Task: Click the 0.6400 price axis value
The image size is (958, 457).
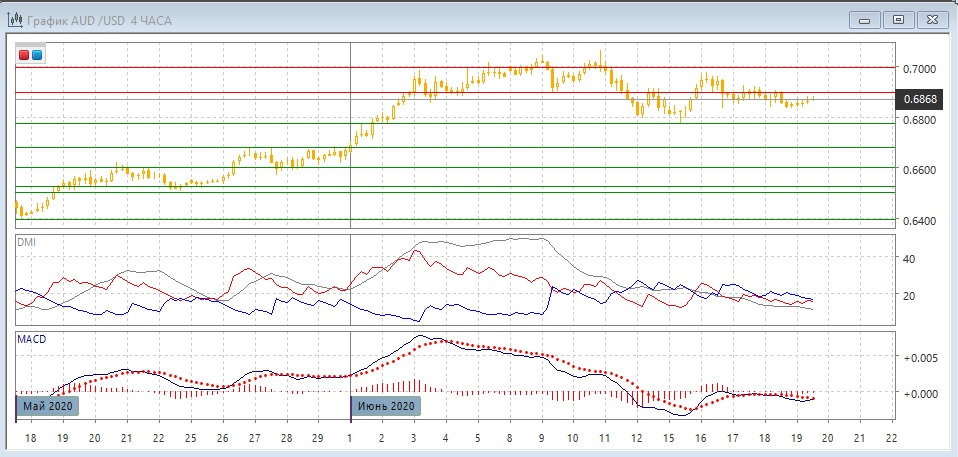Action: coord(919,221)
